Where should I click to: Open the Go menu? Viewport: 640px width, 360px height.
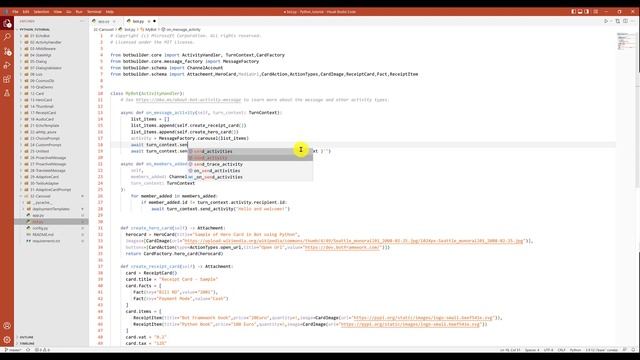coord(69,12)
